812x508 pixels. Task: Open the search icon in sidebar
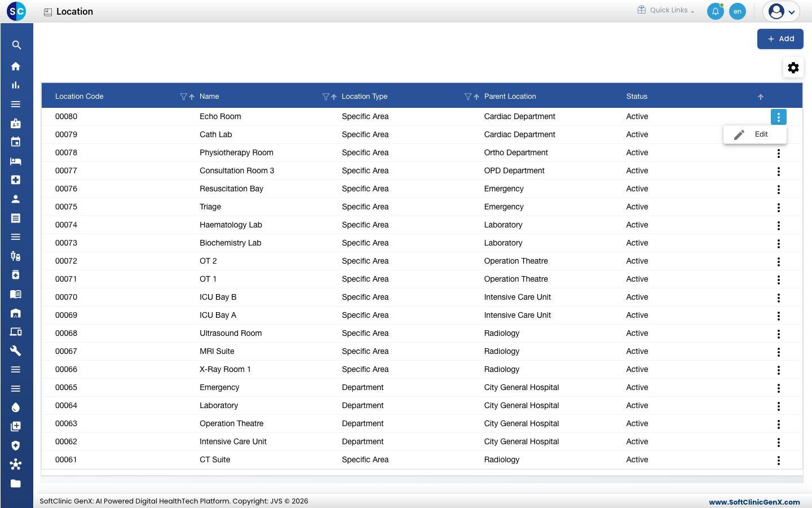coord(16,45)
